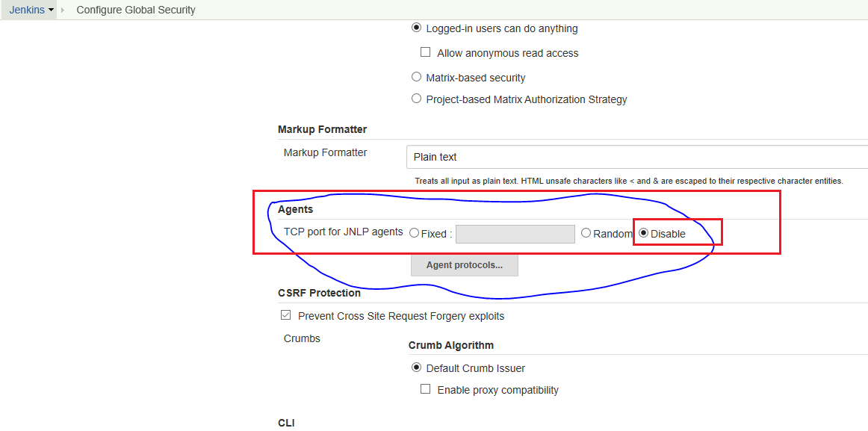Image resolution: width=868 pixels, height=431 pixels.
Task: Click the CSRF Protection section heading
Action: [x=319, y=293]
